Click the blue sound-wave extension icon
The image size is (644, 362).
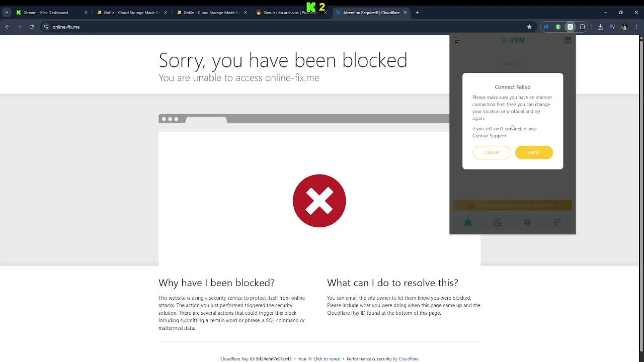coord(546,27)
